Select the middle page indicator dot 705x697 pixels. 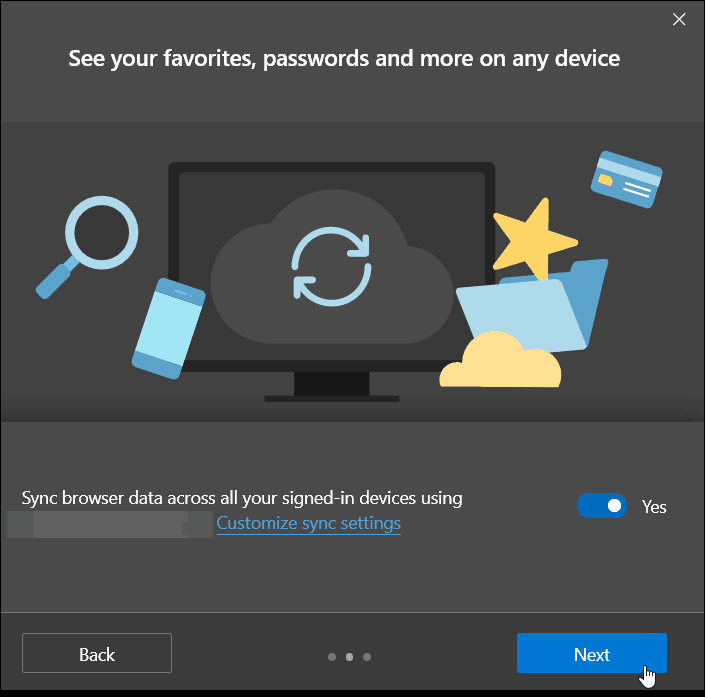tap(349, 657)
